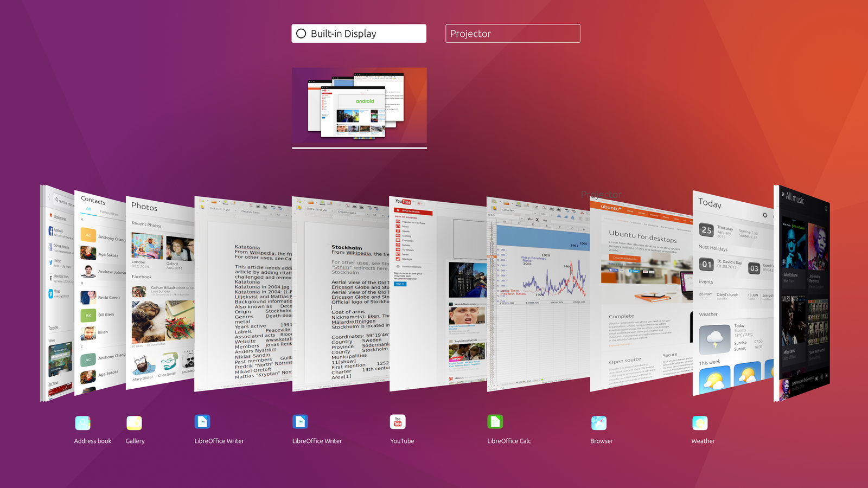This screenshot has width=868, height=488.
Task: Click the YouTube app icon below the spread
Action: coord(398,422)
